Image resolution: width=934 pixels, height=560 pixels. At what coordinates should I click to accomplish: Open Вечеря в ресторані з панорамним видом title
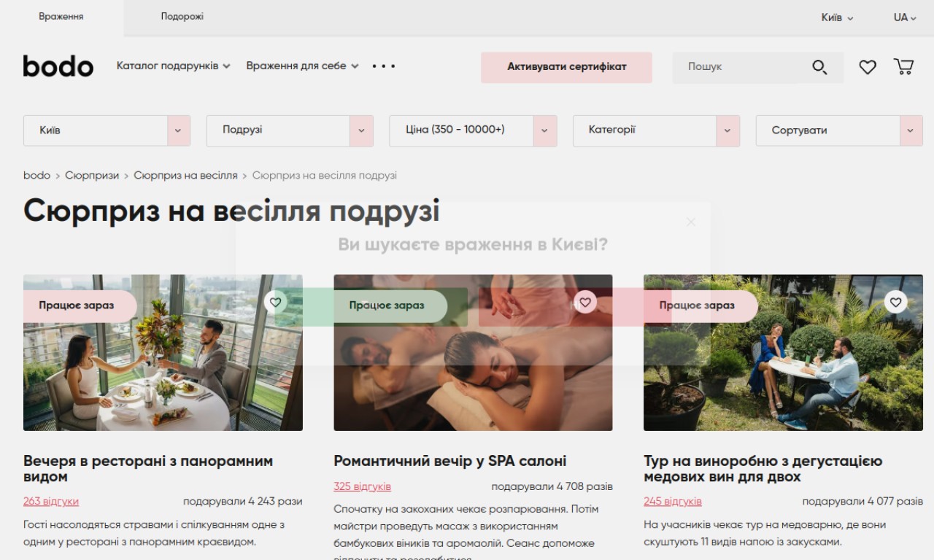coord(148,469)
